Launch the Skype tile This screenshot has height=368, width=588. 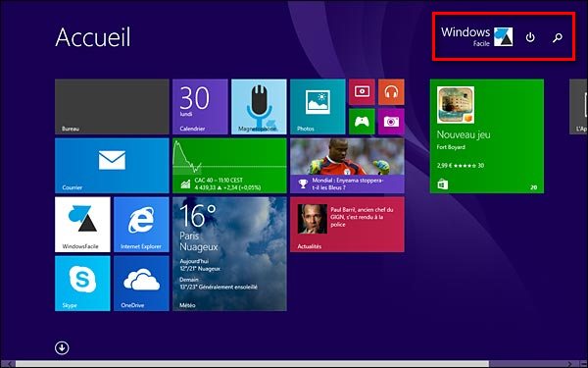[x=82, y=284]
